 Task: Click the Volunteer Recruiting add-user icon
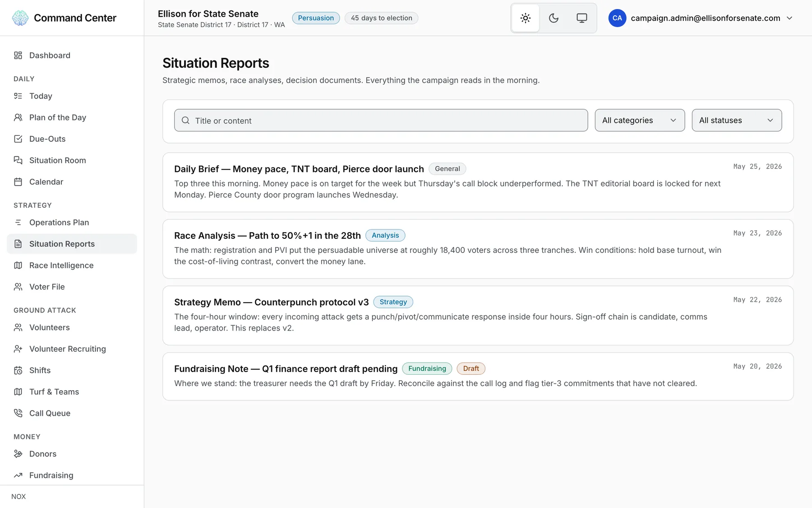click(18, 349)
